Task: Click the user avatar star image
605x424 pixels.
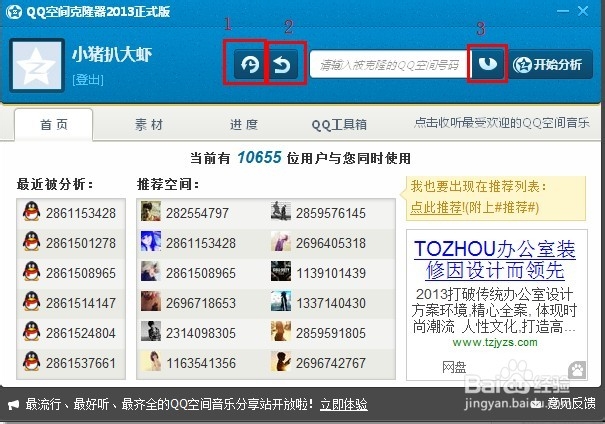Action: 37,65
